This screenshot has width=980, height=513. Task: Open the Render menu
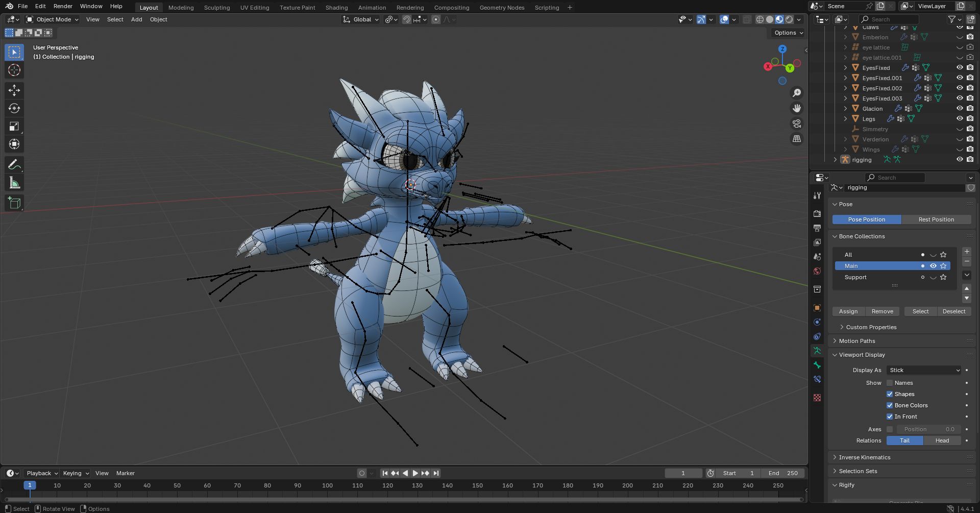(x=63, y=6)
